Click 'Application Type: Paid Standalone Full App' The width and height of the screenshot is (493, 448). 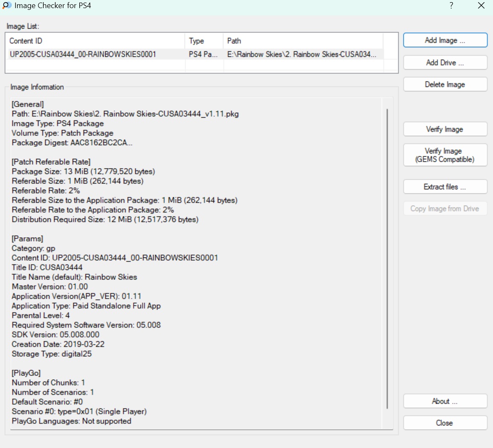tap(86, 306)
